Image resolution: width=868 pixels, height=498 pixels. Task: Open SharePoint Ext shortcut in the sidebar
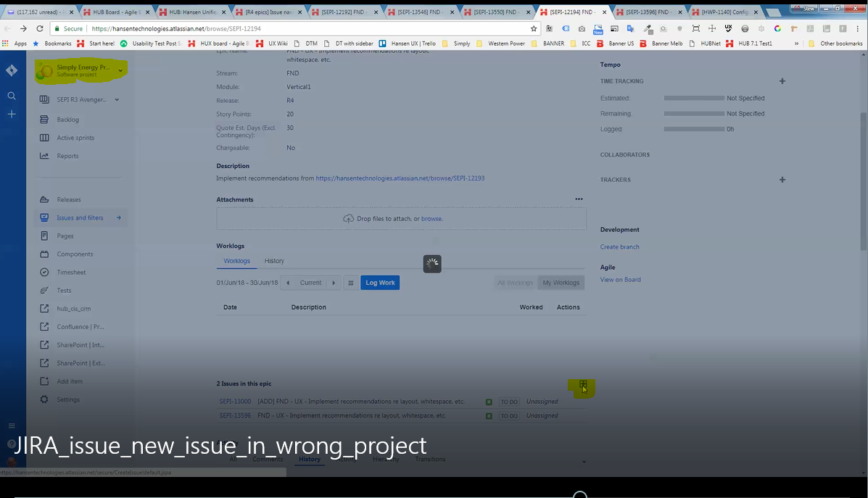pos(80,363)
